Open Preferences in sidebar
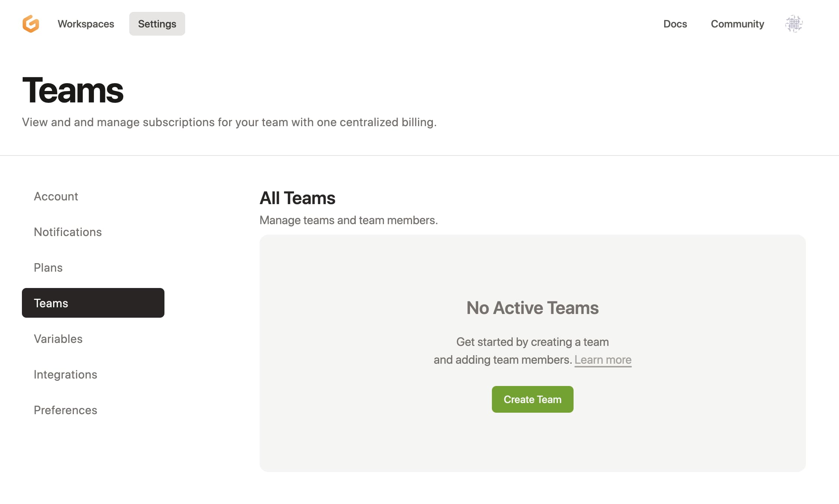The width and height of the screenshot is (839, 504). 93,410
